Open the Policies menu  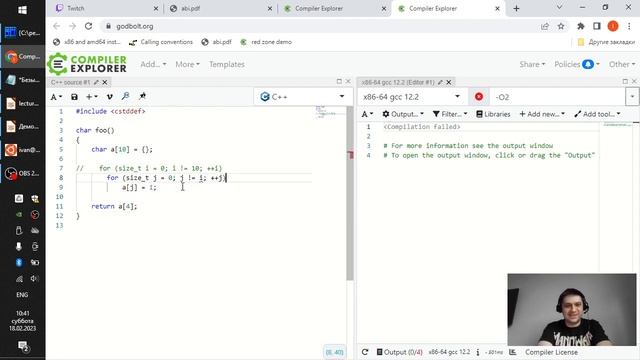click(x=577, y=64)
